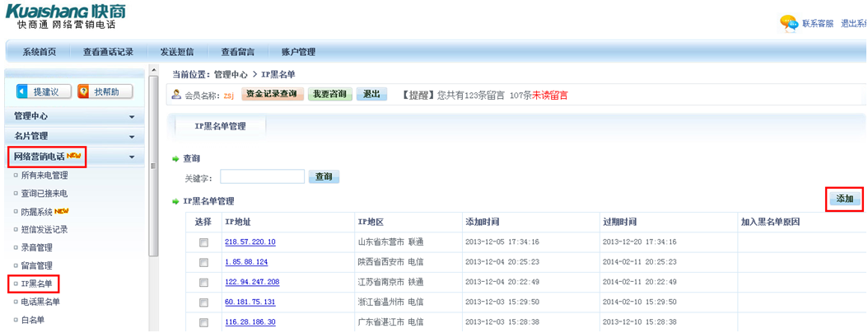
Task: Go to 账户管理 in the navigation bar
Action: click(298, 52)
